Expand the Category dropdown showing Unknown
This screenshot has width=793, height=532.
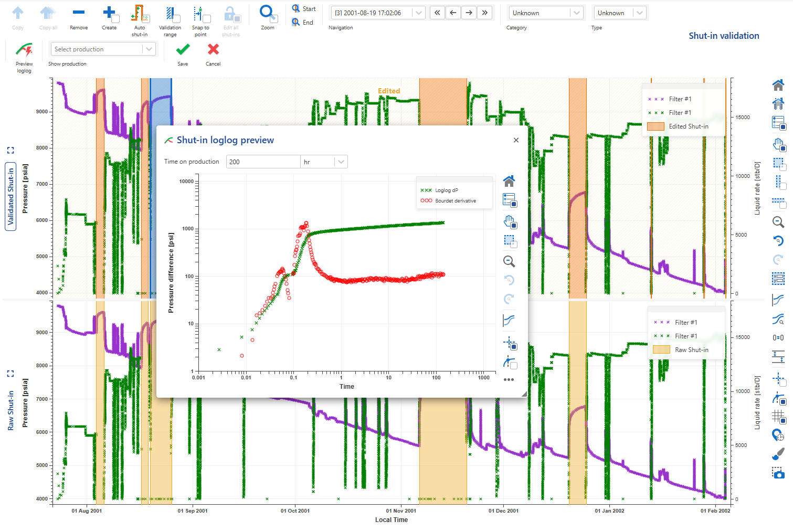coord(546,13)
